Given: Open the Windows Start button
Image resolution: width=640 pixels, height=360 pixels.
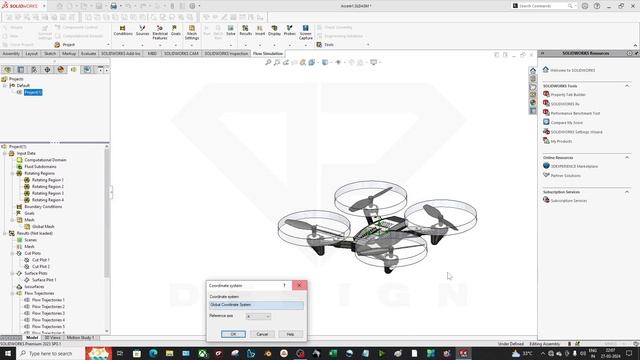Looking at the screenshot, I should 8,353.
